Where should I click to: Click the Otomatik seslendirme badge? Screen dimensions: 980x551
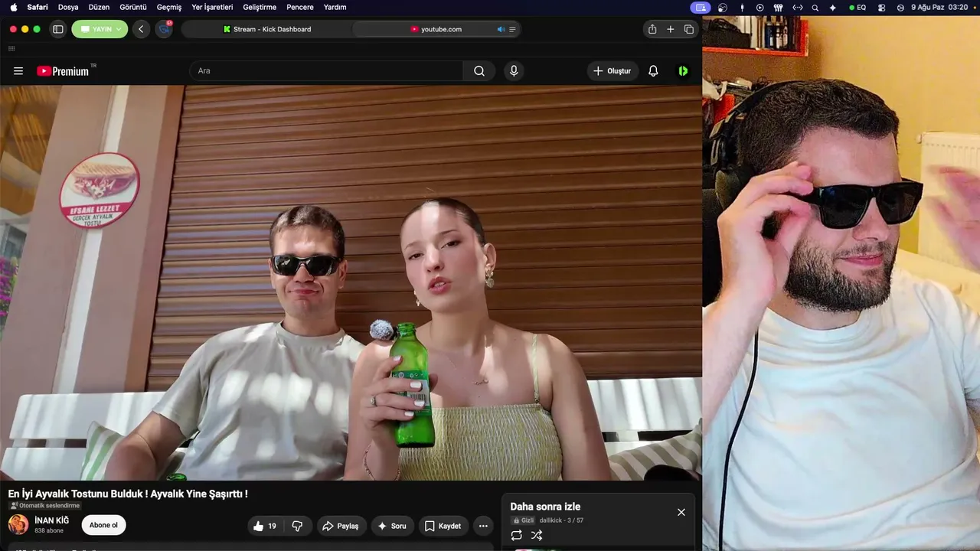[x=45, y=506]
